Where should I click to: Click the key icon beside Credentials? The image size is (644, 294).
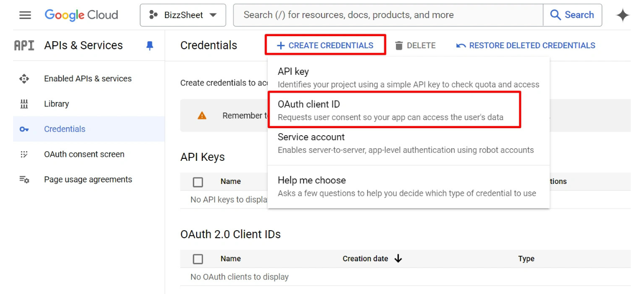coord(24,129)
